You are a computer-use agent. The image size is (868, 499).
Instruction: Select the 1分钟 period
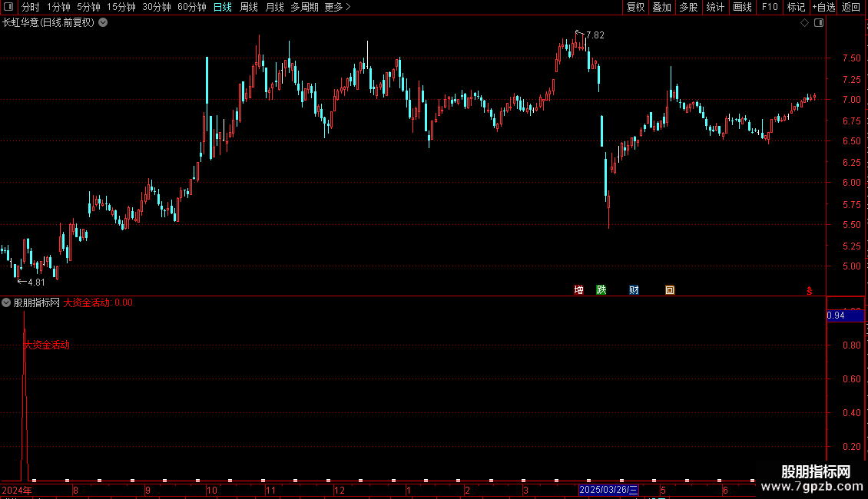(x=58, y=7)
